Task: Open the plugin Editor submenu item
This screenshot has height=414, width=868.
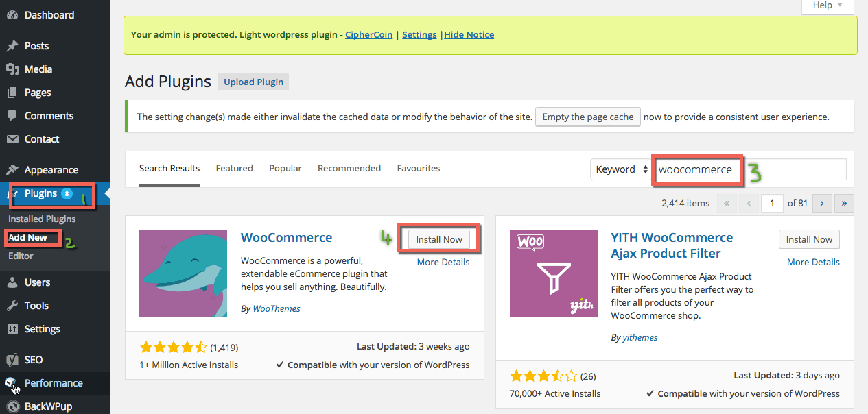Action: (x=21, y=256)
